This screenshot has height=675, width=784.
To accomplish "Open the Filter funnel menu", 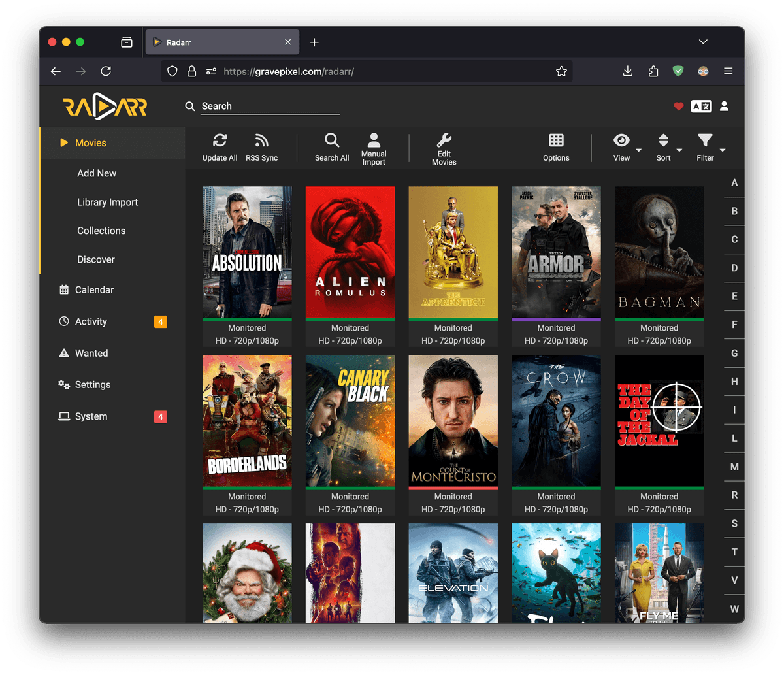I will [x=705, y=140].
